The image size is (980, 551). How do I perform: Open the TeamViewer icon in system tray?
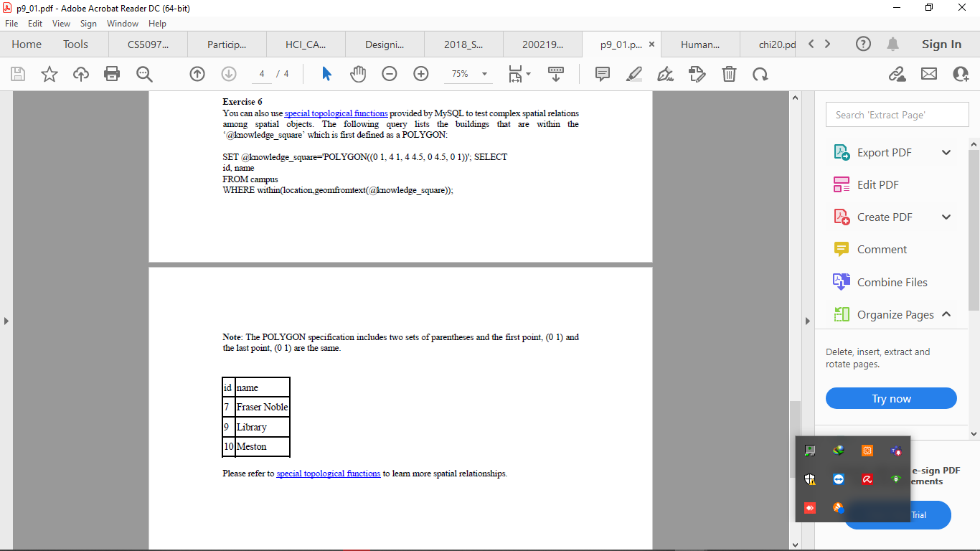tap(838, 479)
